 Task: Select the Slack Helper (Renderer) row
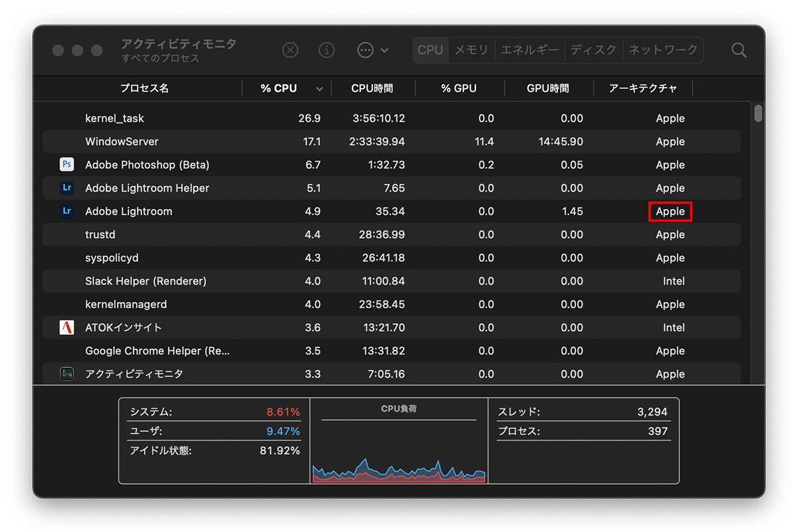point(392,281)
